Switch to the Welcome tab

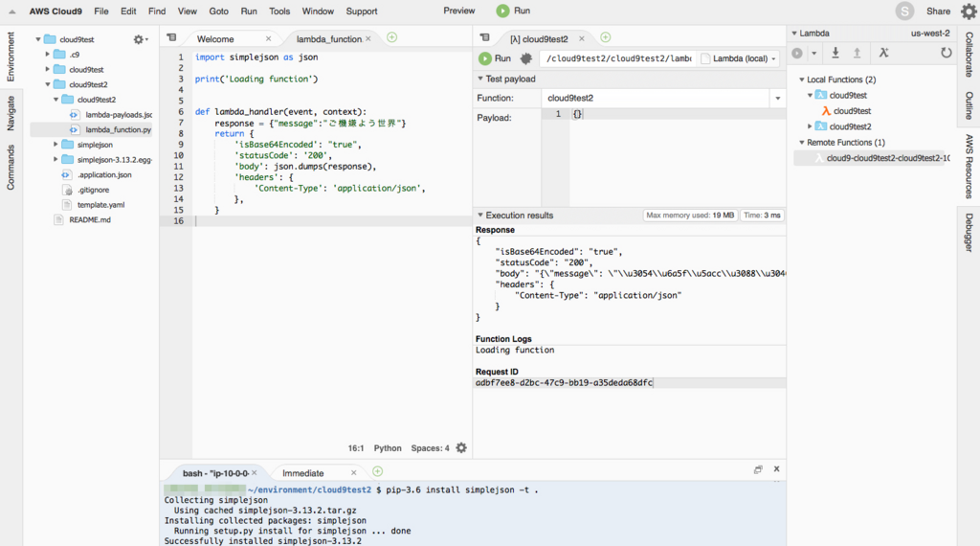(215, 38)
